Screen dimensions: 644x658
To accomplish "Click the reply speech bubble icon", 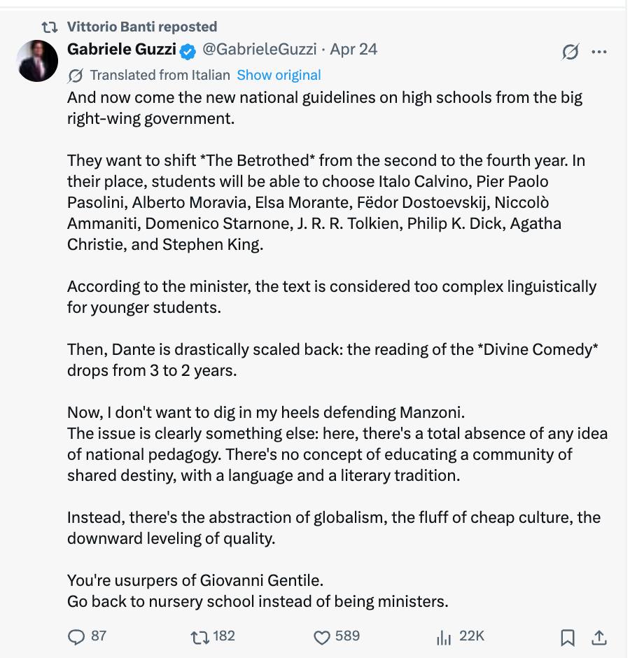I will pyautogui.click(x=76, y=637).
